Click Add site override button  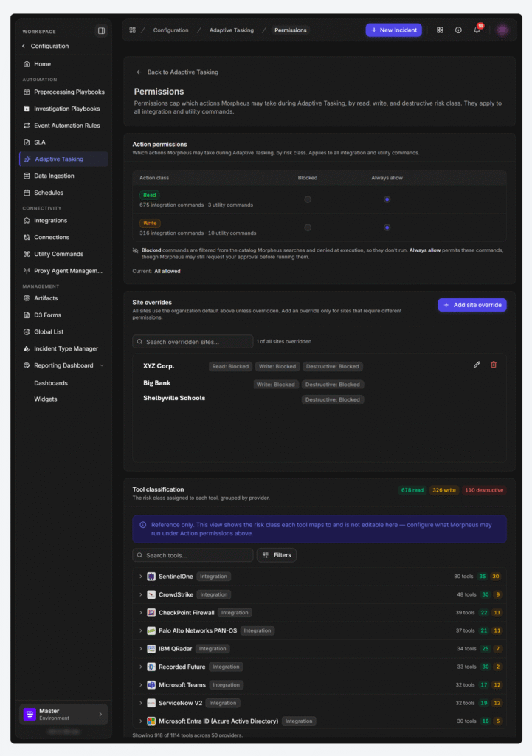click(x=472, y=305)
